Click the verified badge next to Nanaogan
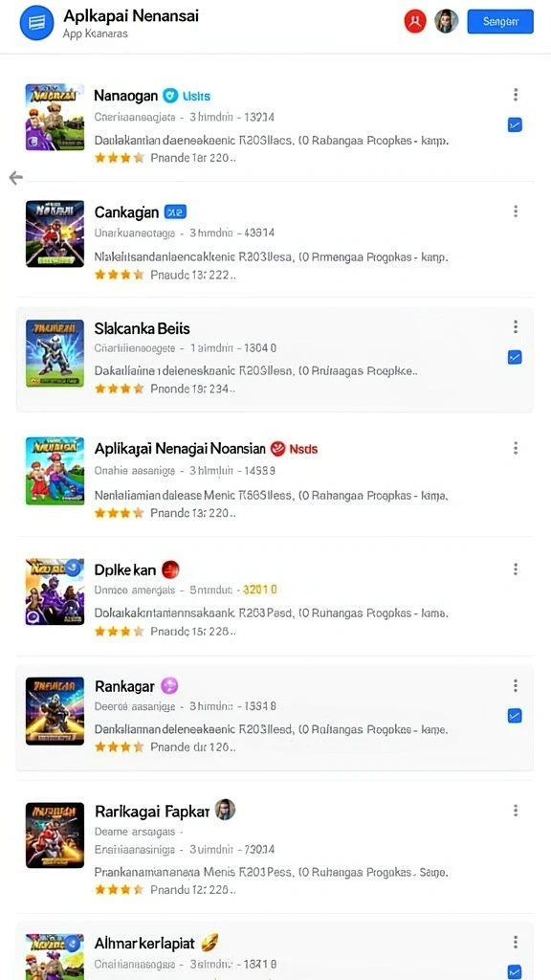This screenshot has height=980, width=551. pyautogui.click(x=170, y=96)
